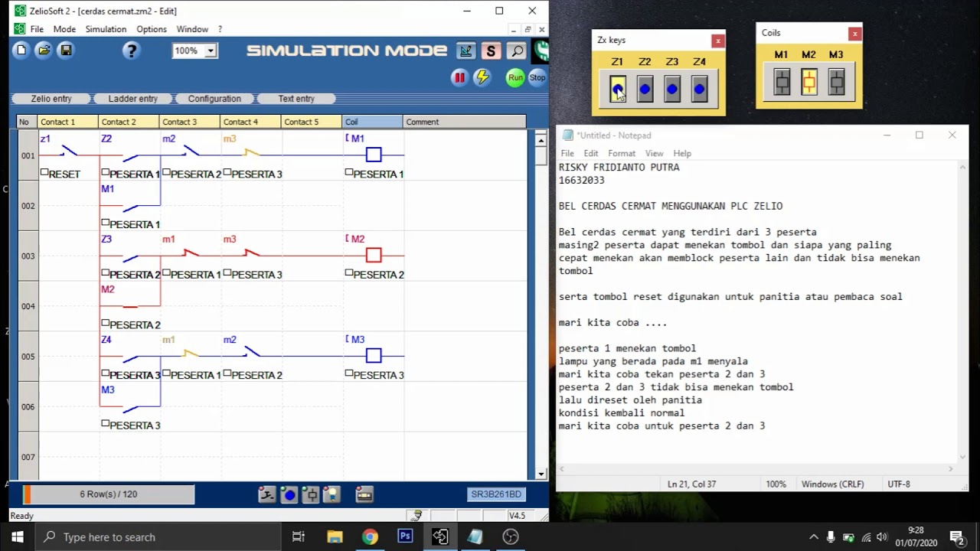
Task: Switch to the Text entry tab
Action: click(x=296, y=99)
